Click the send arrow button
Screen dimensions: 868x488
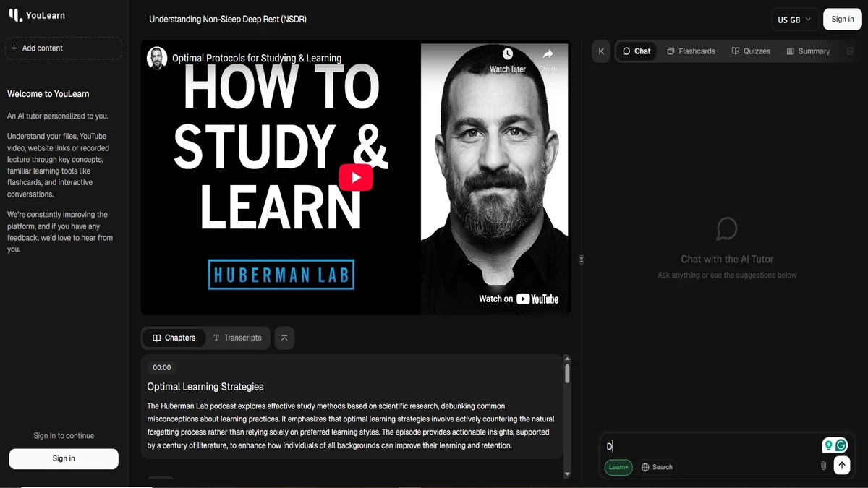(x=841, y=466)
